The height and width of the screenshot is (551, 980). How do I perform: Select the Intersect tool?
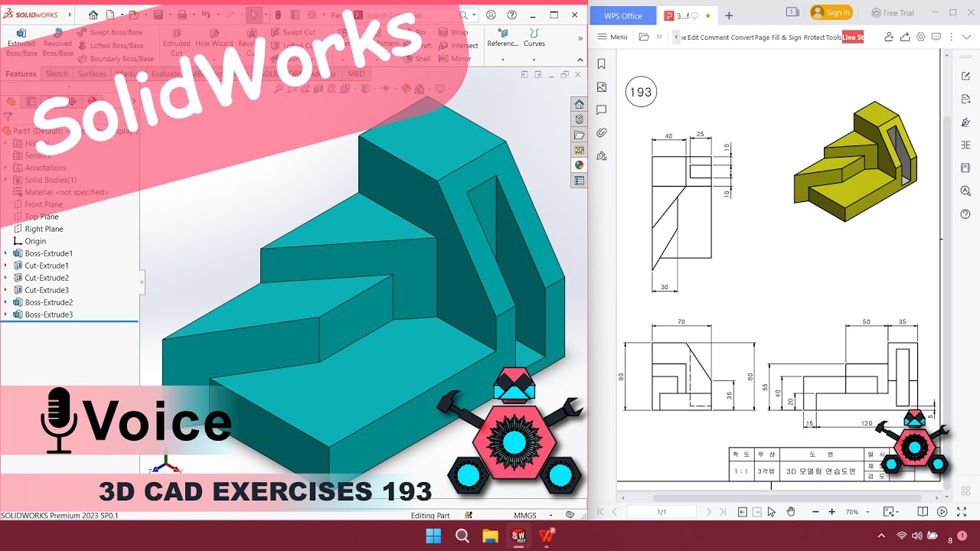(459, 45)
